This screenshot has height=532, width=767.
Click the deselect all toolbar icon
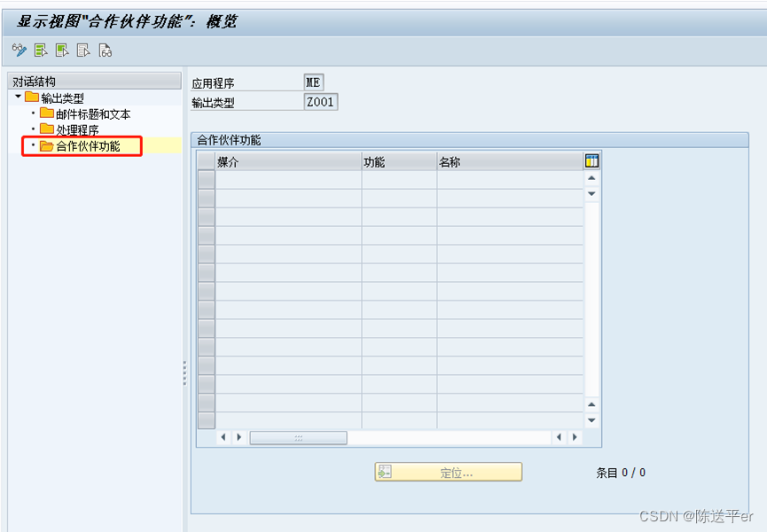[x=82, y=51]
